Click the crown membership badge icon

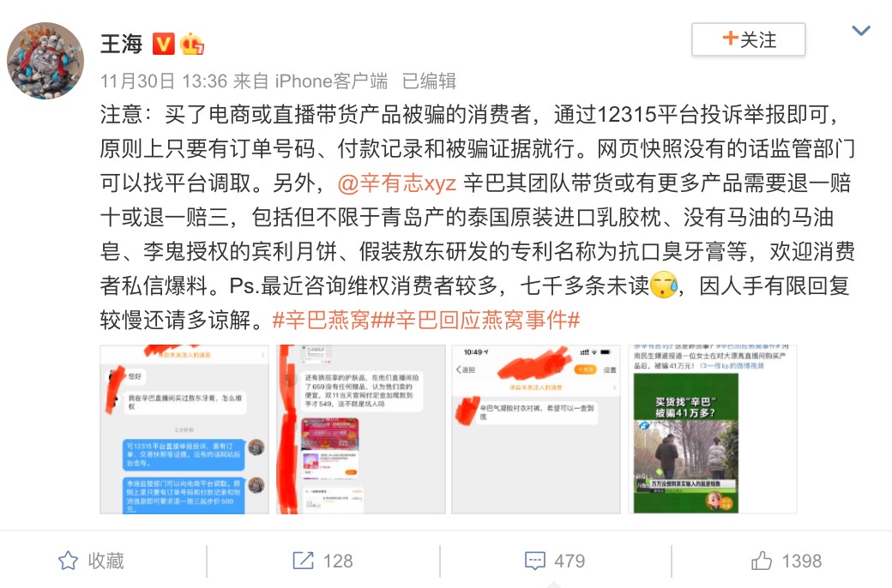(192, 44)
